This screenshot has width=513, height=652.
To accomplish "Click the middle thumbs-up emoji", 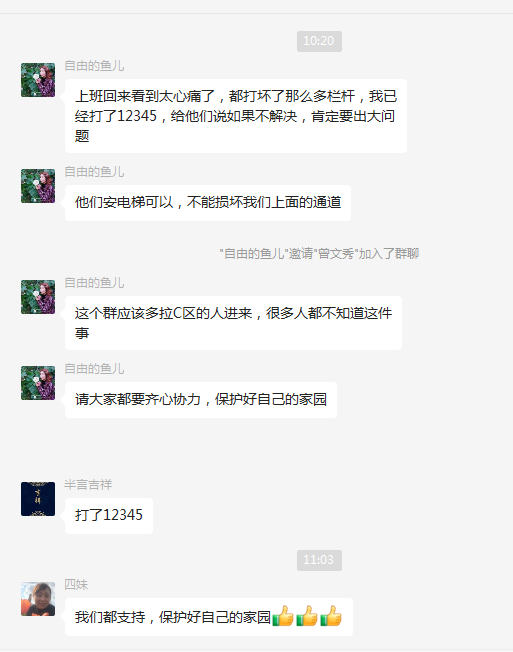I will pyautogui.click(x=307, y=616).
